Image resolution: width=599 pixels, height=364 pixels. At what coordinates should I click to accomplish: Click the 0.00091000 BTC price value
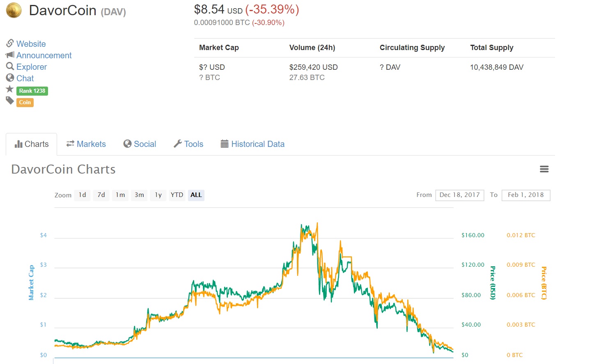[222, 23]
